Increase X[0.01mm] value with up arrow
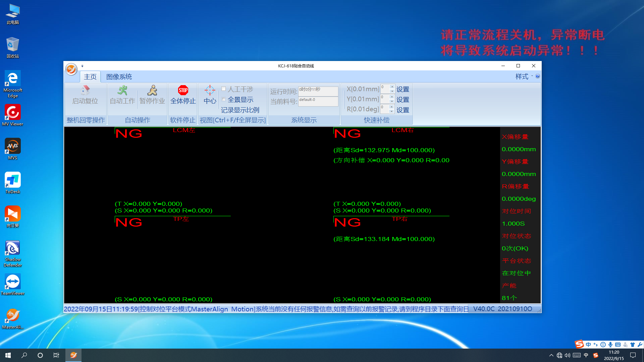The height and width of the screenshot is (362, 644). [392, 86]
